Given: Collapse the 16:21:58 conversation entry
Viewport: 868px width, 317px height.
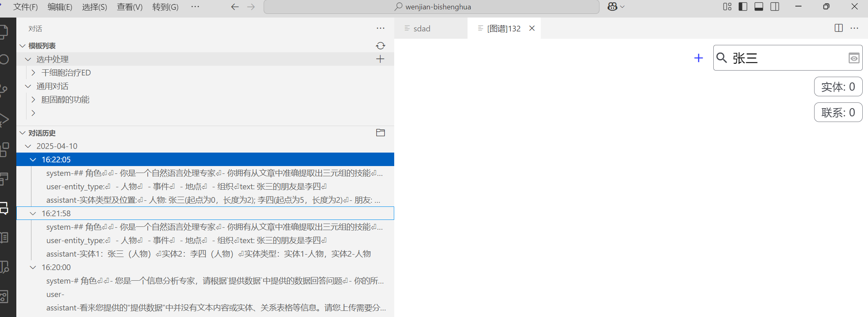Looking at the screenshot, I should point(33,213).
